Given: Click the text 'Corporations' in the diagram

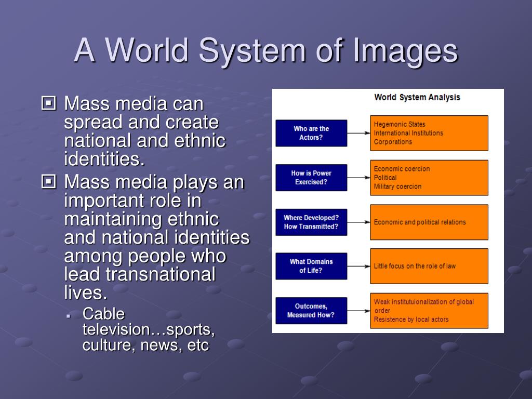Looking at the screenshot, I should (x=393, y=142).
